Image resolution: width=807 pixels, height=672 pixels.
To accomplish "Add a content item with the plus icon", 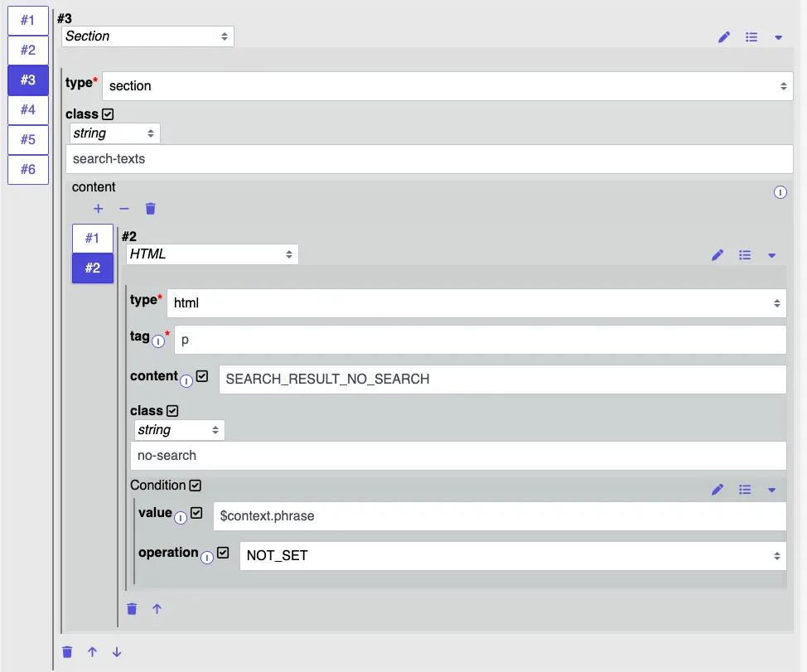I will pyautogui.click(x=99, y=208).
